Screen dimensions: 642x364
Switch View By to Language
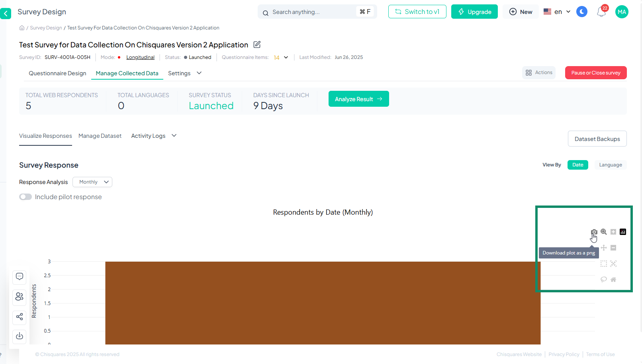[611, 164]
